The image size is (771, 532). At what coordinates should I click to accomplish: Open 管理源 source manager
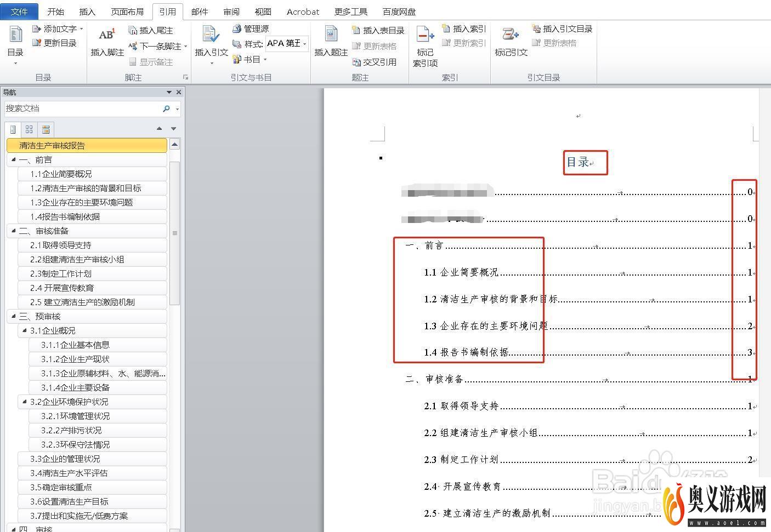coord(251,28)
